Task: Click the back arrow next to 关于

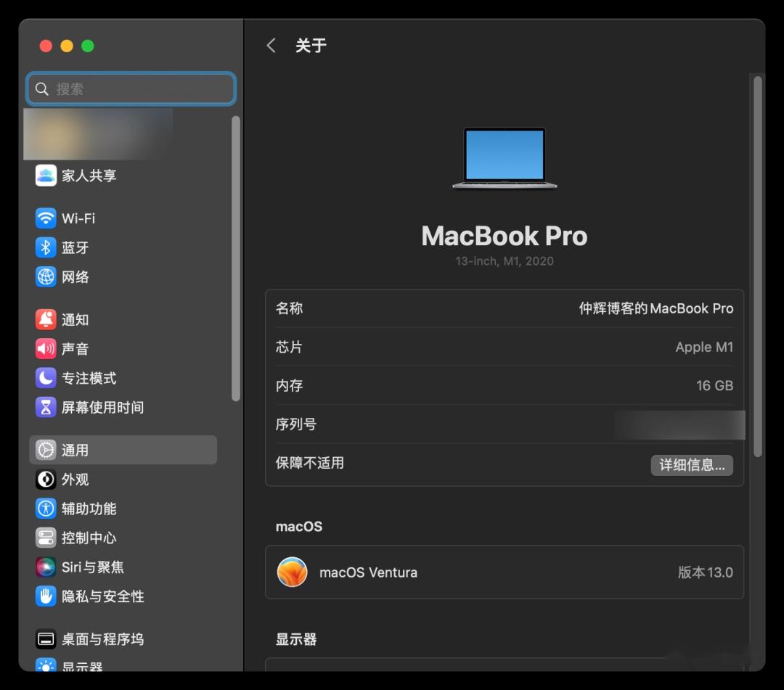Action: (x=271, y=45)
